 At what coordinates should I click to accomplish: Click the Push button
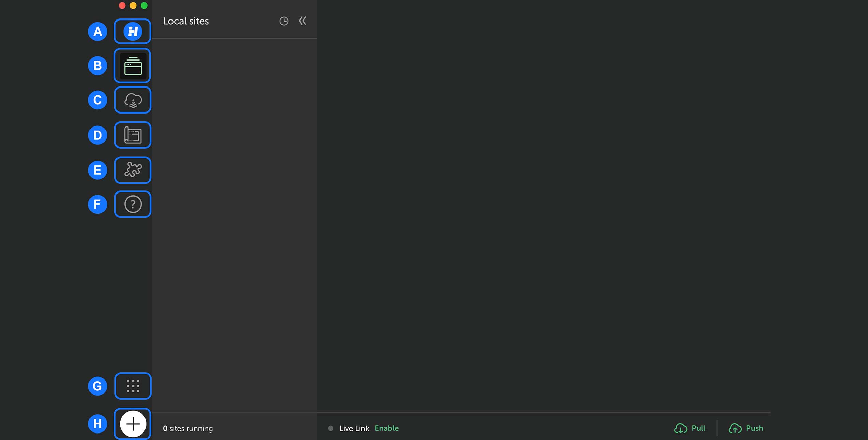pyautogui.click(x=746, y=428)
